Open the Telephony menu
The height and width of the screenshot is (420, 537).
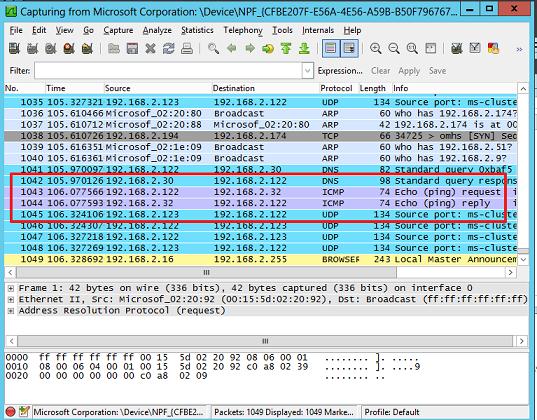pyautogui.click(x=243, y=30)
